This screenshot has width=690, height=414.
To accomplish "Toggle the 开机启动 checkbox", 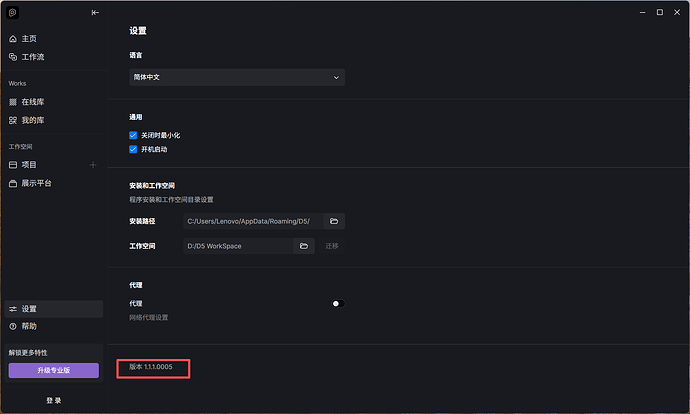I will [x=133, y=149].
